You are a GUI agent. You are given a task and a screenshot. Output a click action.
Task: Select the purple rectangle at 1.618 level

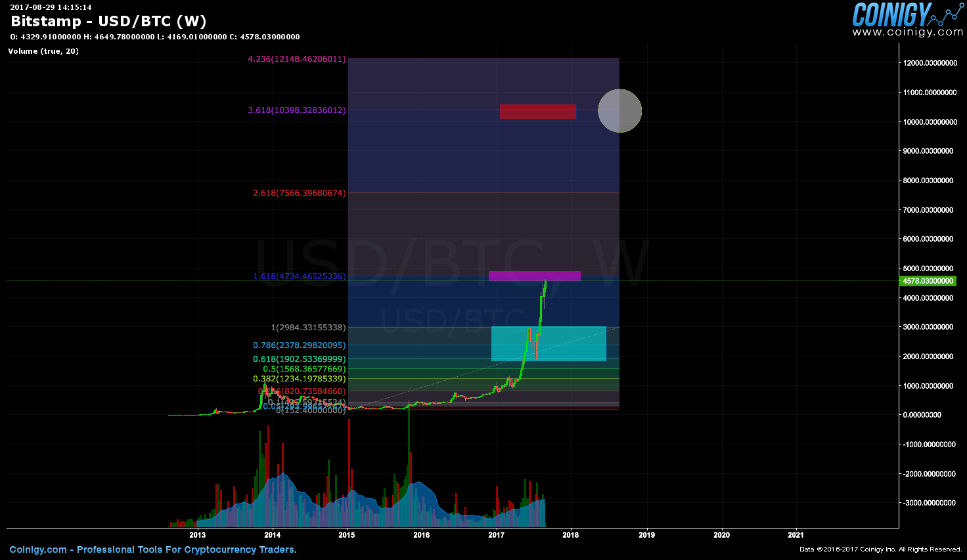point(534,276)
